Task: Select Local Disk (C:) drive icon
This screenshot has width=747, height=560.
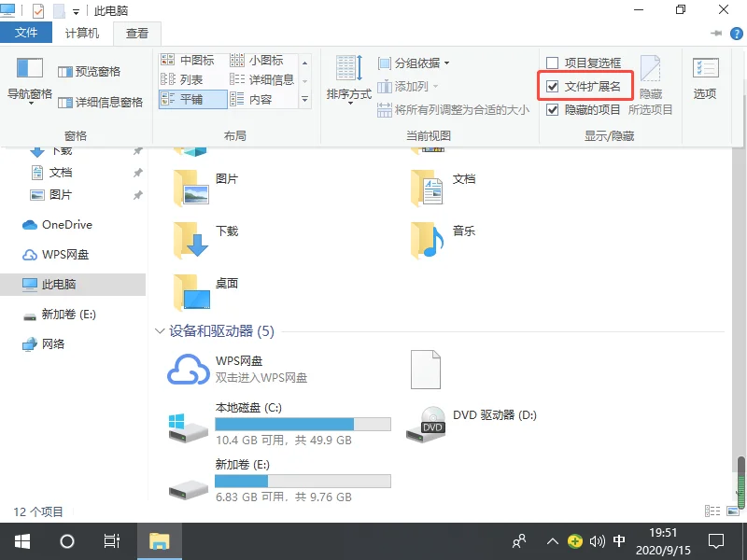Action: click(189, 427)
